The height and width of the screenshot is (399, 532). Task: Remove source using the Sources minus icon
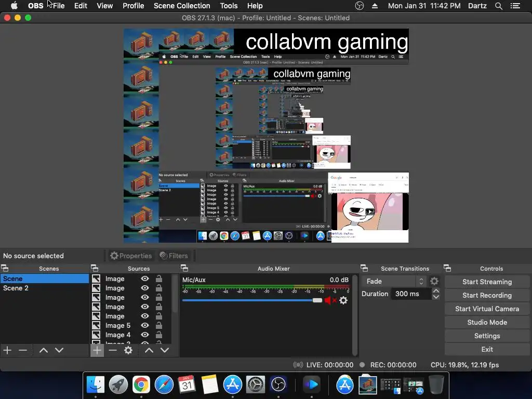(x=113, y=350)
